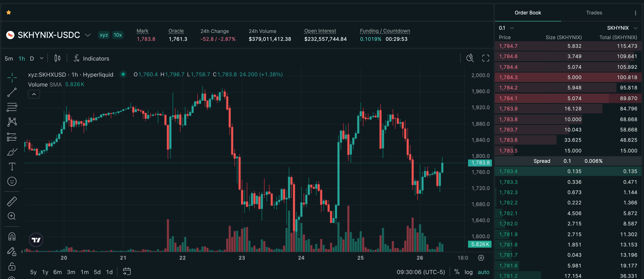The image size is (644, 279).
Task: Enter fullscreen chart mode
Action: 486,58
